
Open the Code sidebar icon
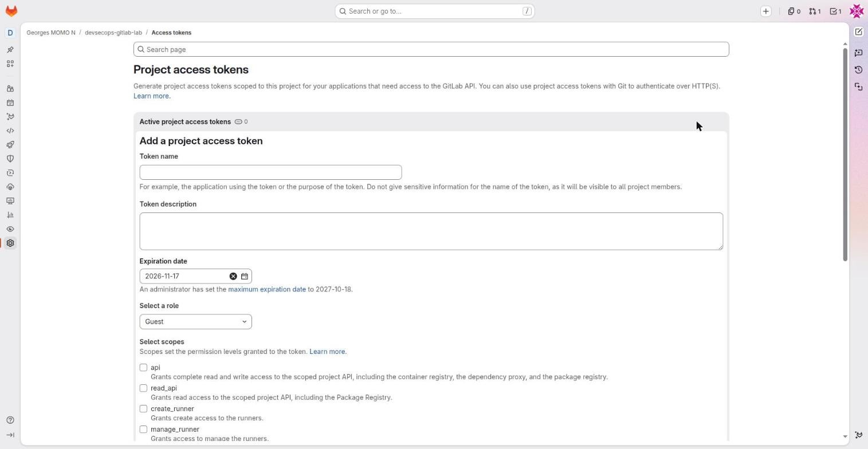click(10, 131)
